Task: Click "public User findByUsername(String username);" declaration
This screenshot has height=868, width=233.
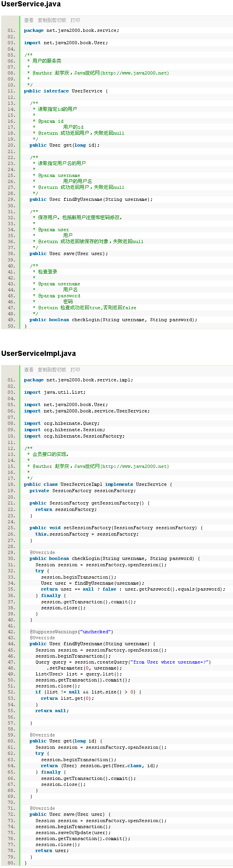Action: tap(91, 199)
